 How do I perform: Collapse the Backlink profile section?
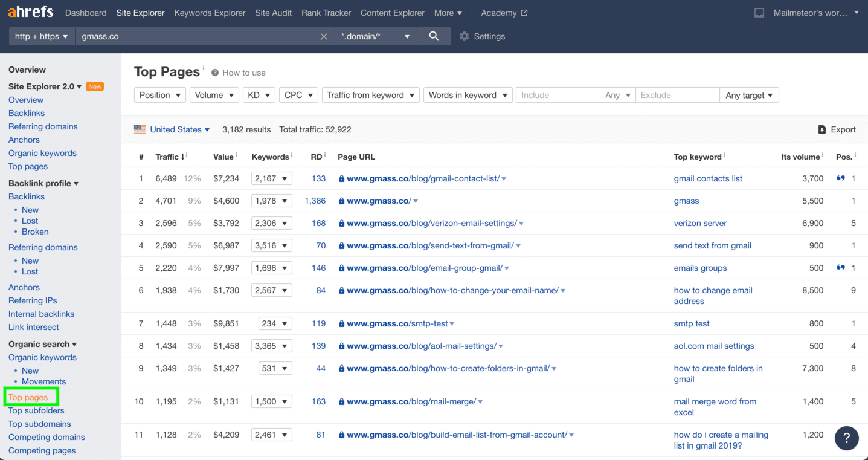pos(43,183)
